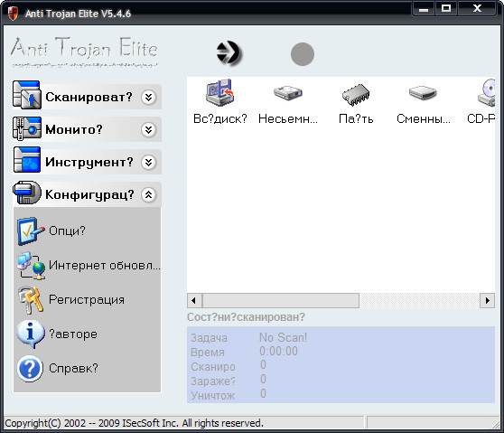Click the Зараже? label
The height and width of the screenshot is (433, 504).
pos(213,381)
